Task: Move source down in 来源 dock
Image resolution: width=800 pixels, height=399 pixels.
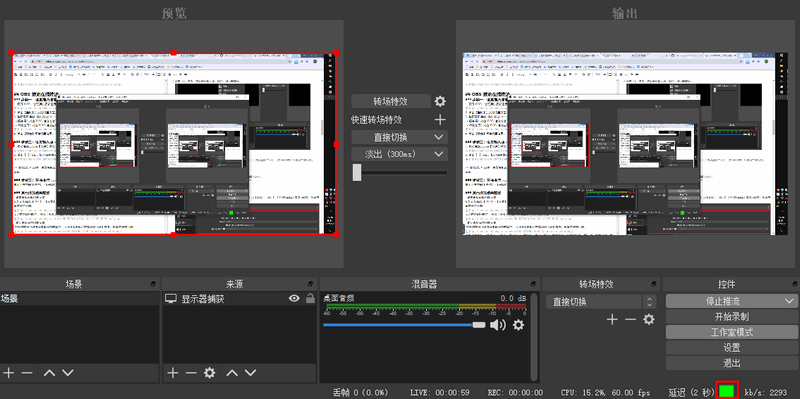Action: click(x=250, y=373)
